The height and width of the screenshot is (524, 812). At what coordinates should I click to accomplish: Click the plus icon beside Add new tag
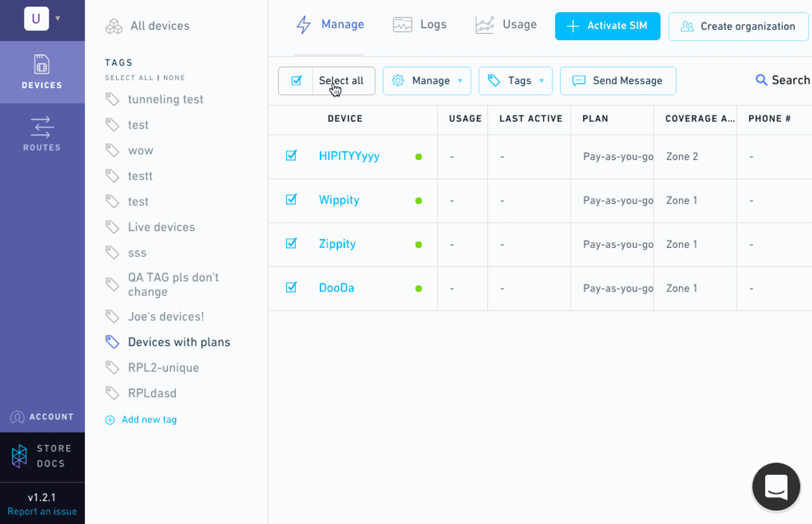point(110,420)
